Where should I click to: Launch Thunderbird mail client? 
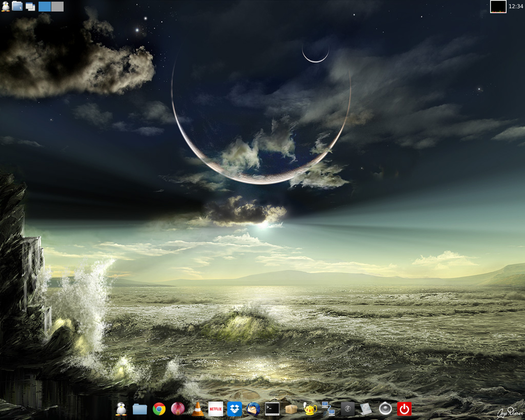click(253, 409)
